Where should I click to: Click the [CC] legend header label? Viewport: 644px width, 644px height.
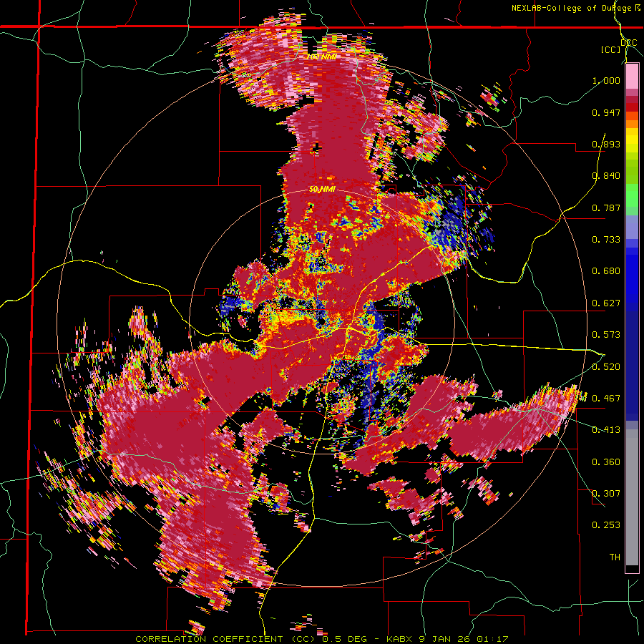point(610,49)
